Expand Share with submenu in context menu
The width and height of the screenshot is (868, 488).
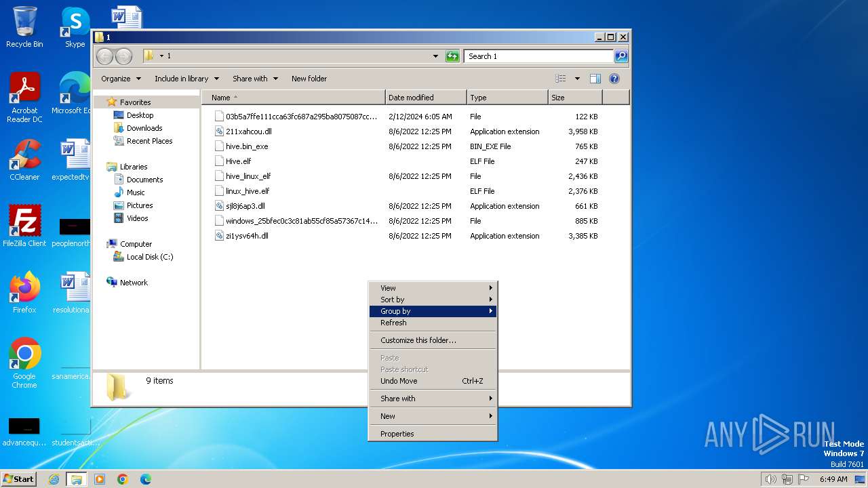pos(433,399)
